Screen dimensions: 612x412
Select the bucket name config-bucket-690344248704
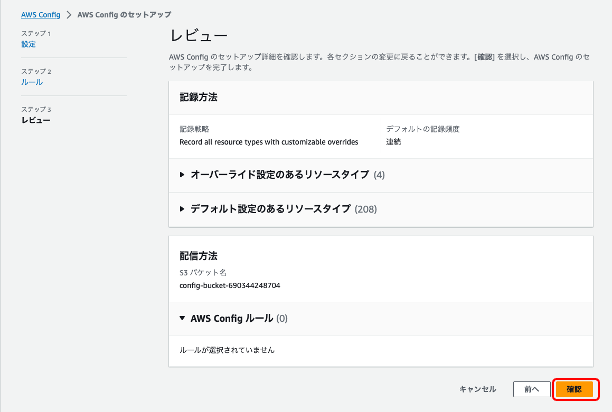click(230, 286)
